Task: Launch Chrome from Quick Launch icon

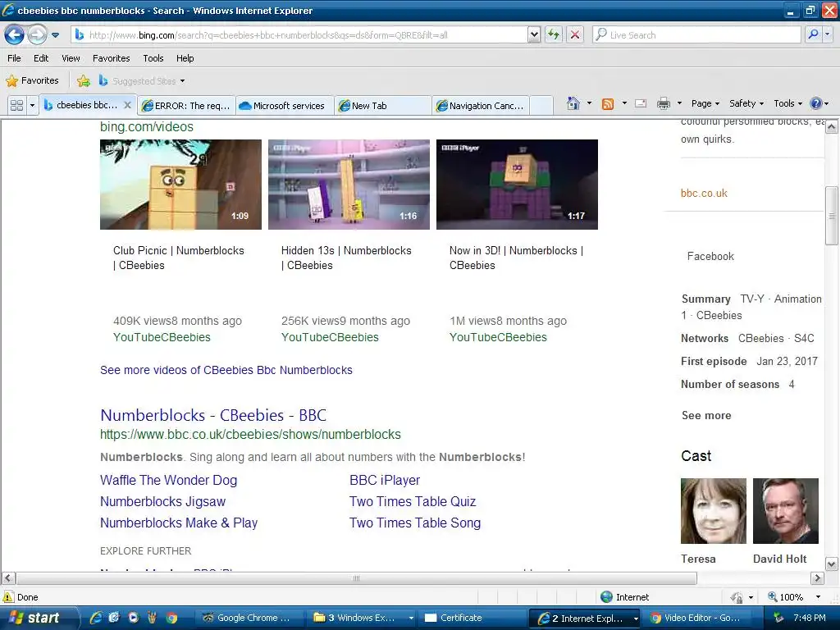Action: (x=171, y=618)
